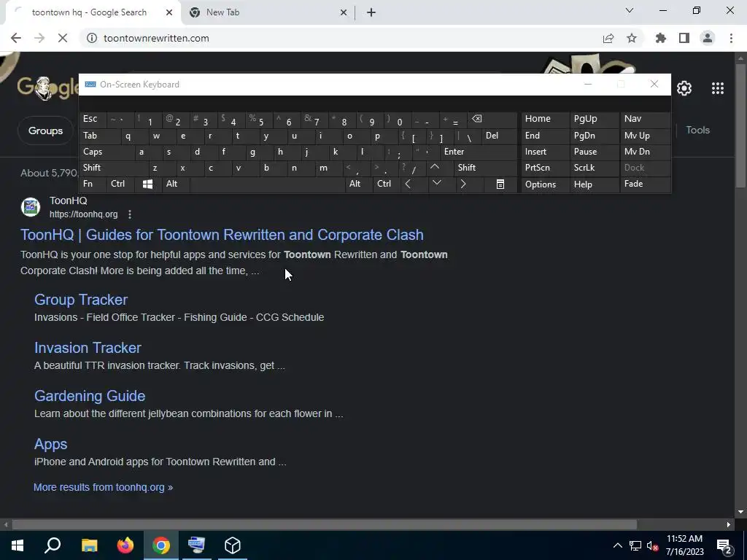
Task: Open Windows taskbar search
Action: click(x=53, y=545)
